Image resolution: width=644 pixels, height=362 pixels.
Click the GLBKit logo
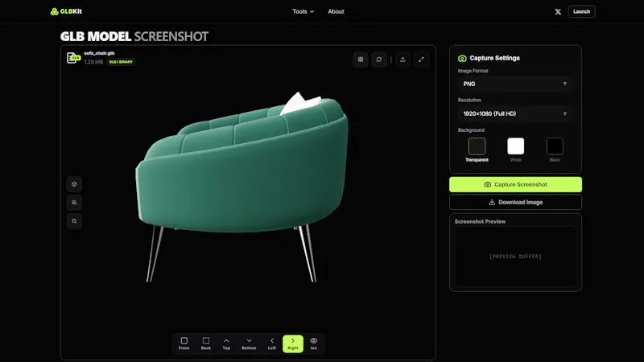click(x=66, y=11)
